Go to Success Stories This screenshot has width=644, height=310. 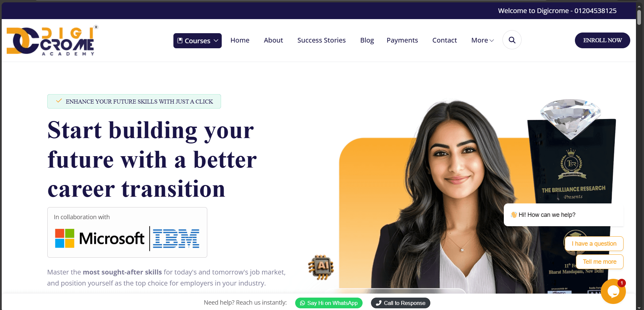(x=321, y=40)
